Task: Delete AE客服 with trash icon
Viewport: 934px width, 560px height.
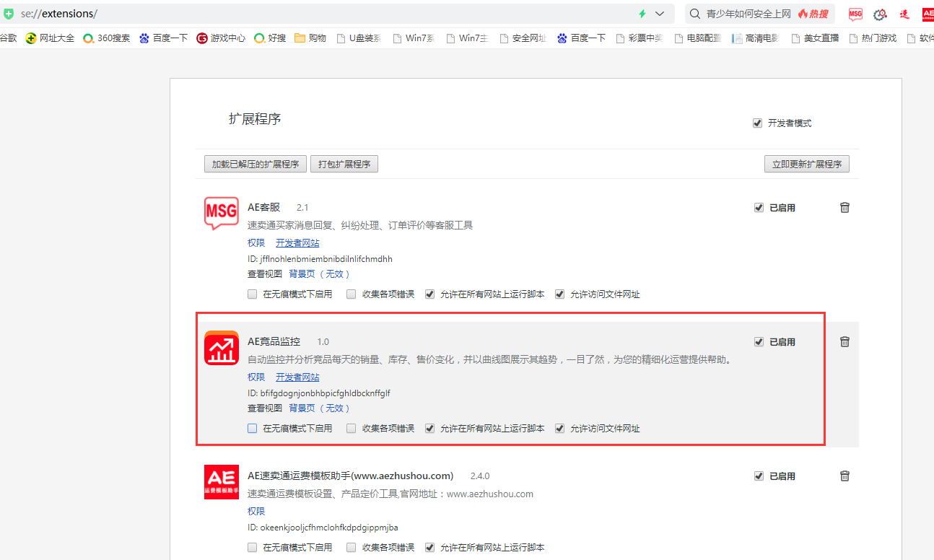Action: [x=844, y=207]
